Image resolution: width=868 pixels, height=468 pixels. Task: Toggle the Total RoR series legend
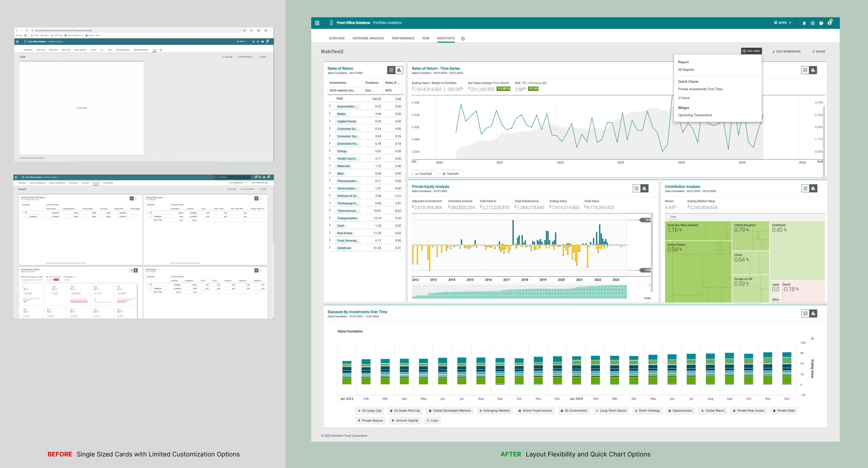[424, 174]
